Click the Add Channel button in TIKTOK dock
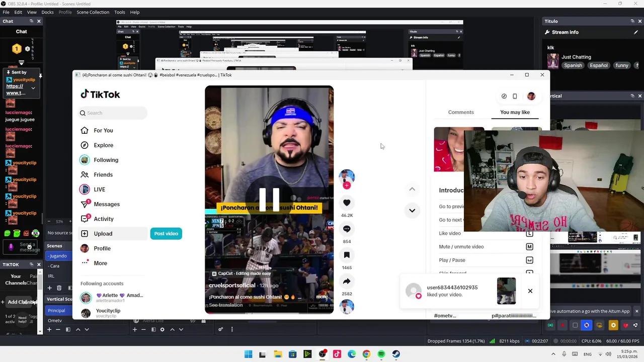Image resolution: width=644 pixels, height=362 pixels. coord(19,302)
